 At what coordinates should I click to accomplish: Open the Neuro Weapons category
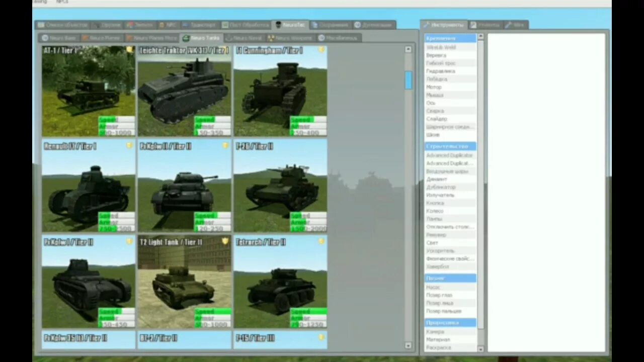[290, 38]
